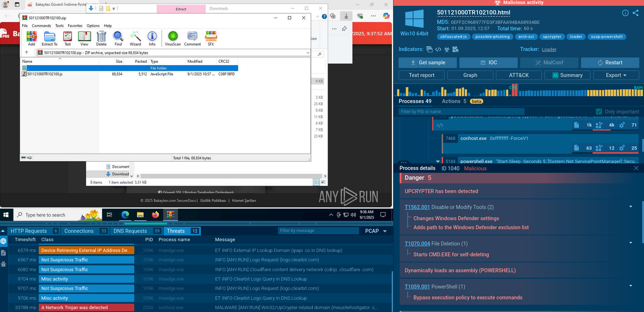The width and height of the screenshot is (644, 312).
Task: Click the info circle icon near sample title
Action: coord(625,13)
